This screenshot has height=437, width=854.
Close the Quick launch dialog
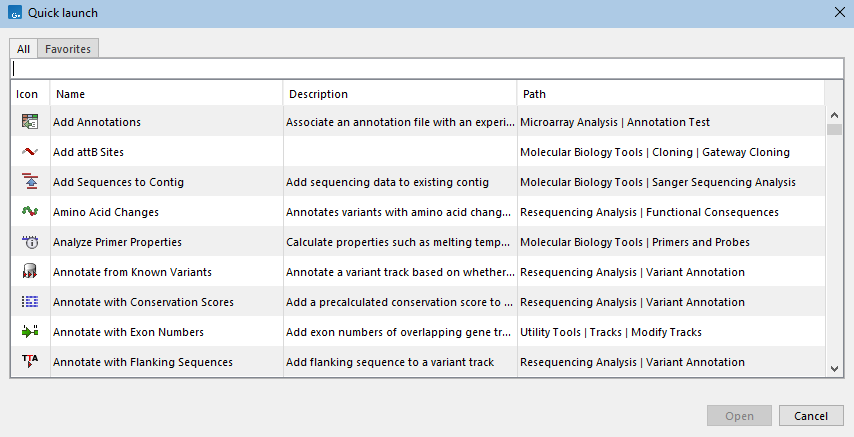point(838,12)
